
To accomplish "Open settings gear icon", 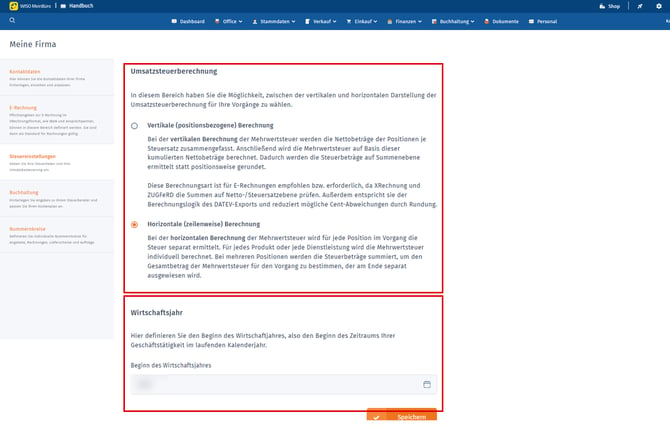I will [x=659, y=6].
